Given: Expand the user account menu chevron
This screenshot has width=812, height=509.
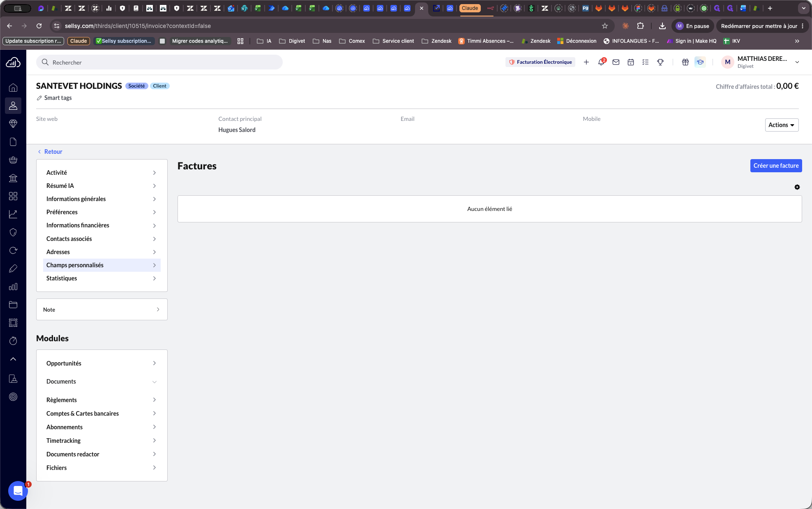Looking at the screenshot, I should [x=797, y=62].
